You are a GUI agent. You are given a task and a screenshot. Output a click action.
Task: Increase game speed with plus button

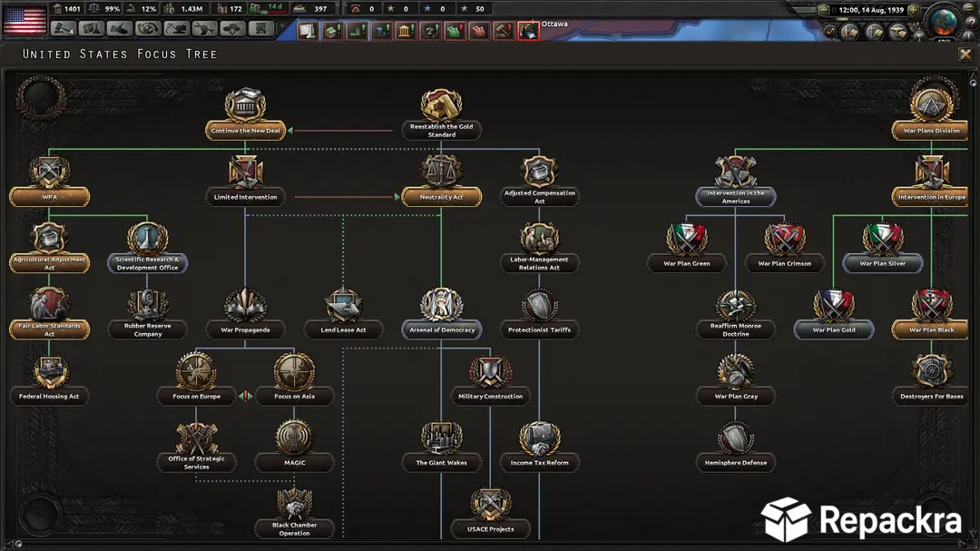click(x=913, y=10)
